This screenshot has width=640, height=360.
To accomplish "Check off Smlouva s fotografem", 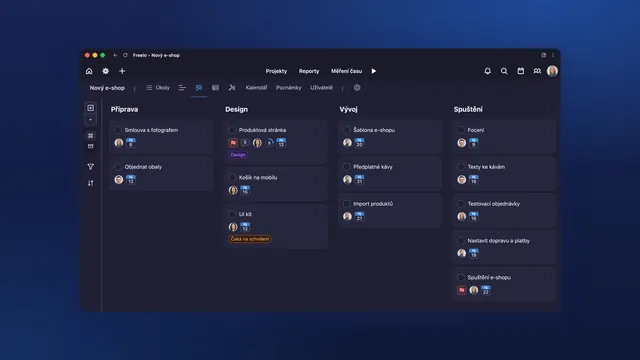I will (118, 130).
